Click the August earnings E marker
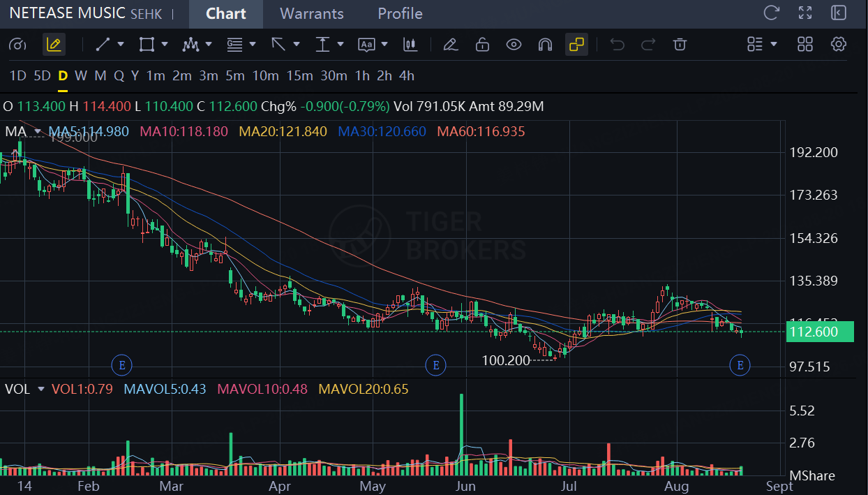The image size is (868, 495). coord(740,364)
